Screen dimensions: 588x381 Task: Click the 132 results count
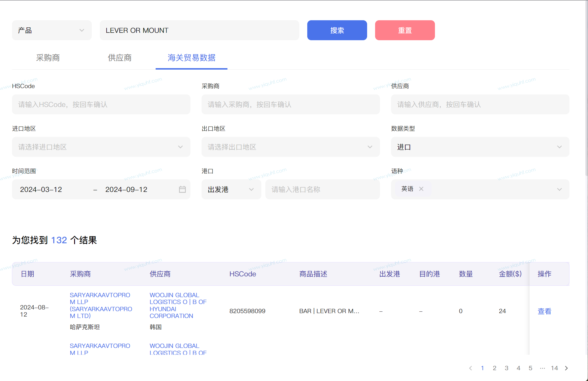(x=59, y=240)
